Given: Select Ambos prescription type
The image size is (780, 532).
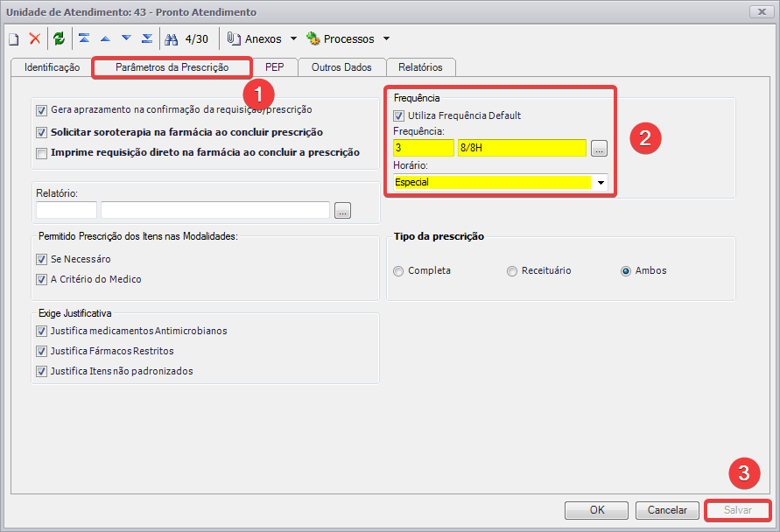Looking at the screenshot, I should (626, 271).
